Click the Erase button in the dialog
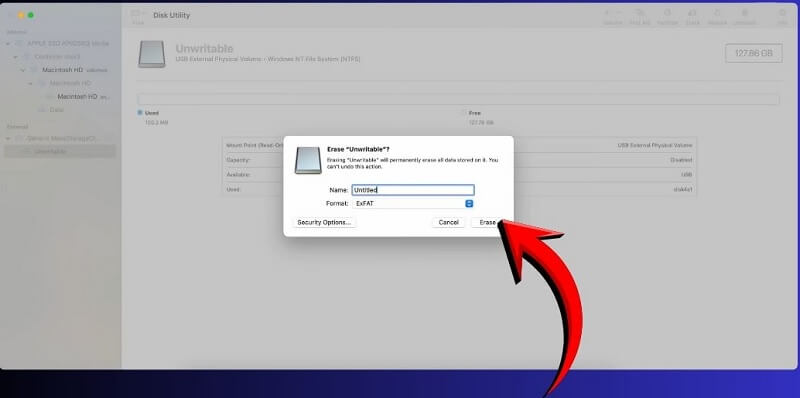800x398 pixels. 487,222
